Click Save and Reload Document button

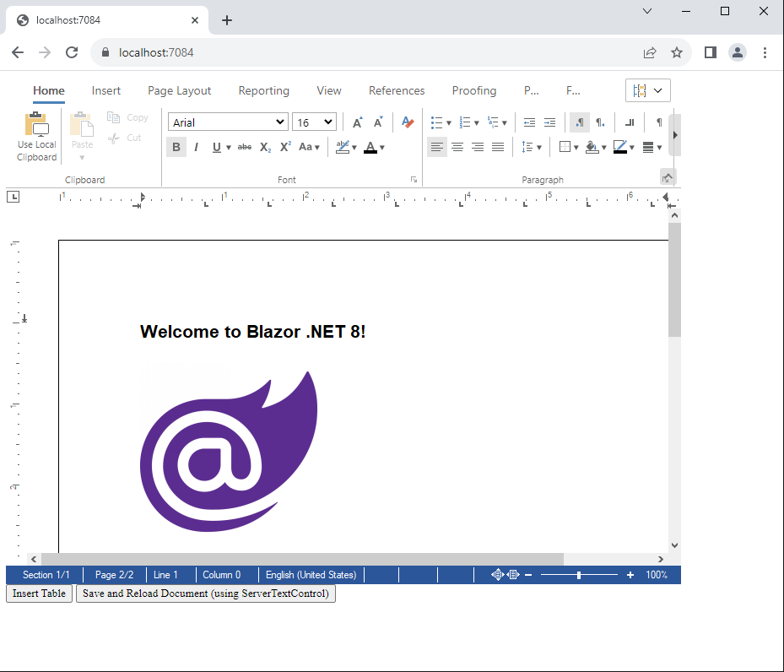206,593
